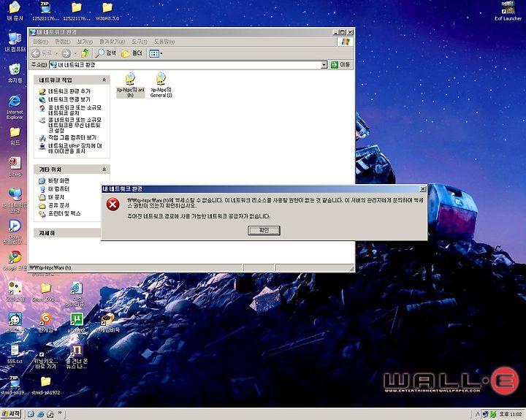This screenshot has height=420, width=526.
Task: Click the 홈 네트워크 또는 소규모 네트워크 설치 link
Action: point(75,110)
